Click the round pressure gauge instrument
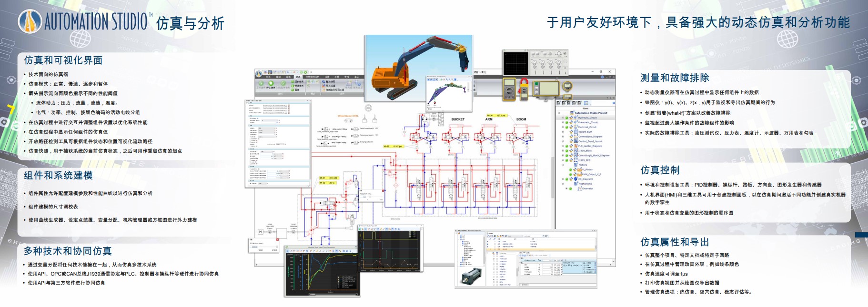 pos(567,86)
